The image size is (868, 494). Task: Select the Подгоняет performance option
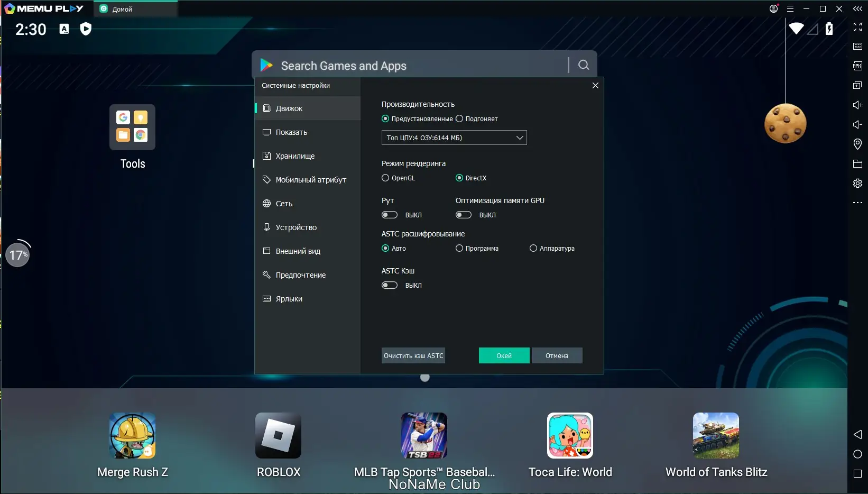(477, 119)
